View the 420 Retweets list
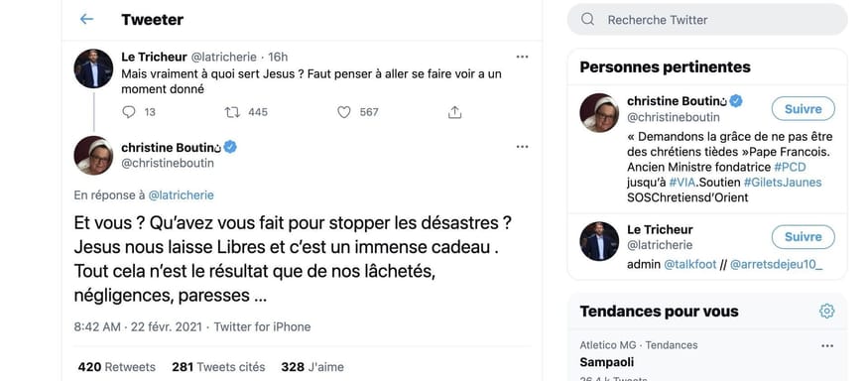The height and width of the screenshot is (381, 868). pyautogui.click(x=117, y=367)
